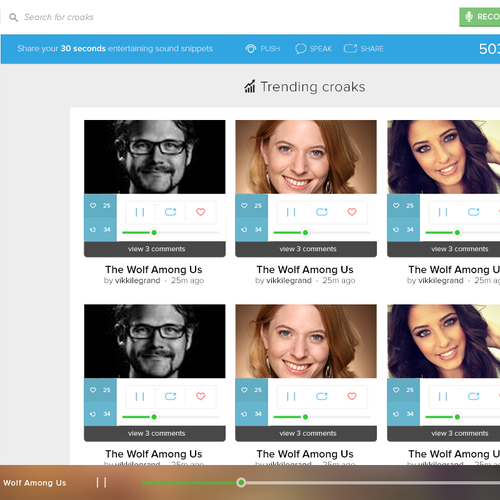This screenshot has width=500, height=500.
Task: Click the 34 replays counter on top-row bearded man card
Action: pyautogui.click(x=100, y=229)
